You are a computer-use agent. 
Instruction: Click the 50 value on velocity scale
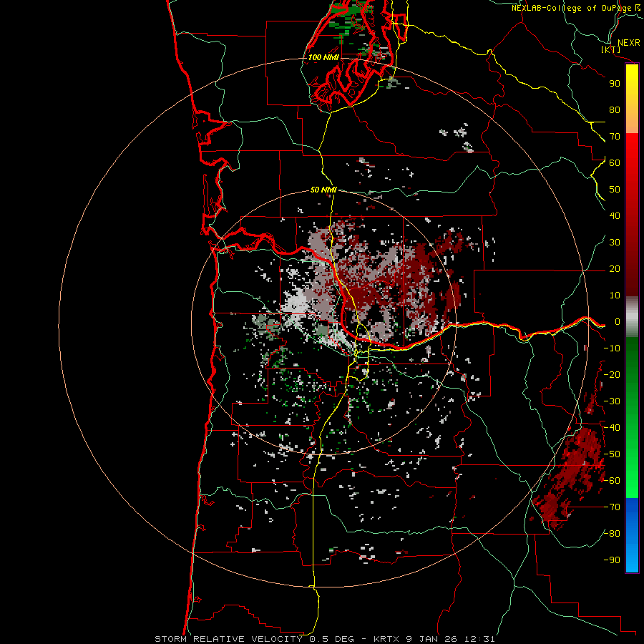[x=615, y=190]
